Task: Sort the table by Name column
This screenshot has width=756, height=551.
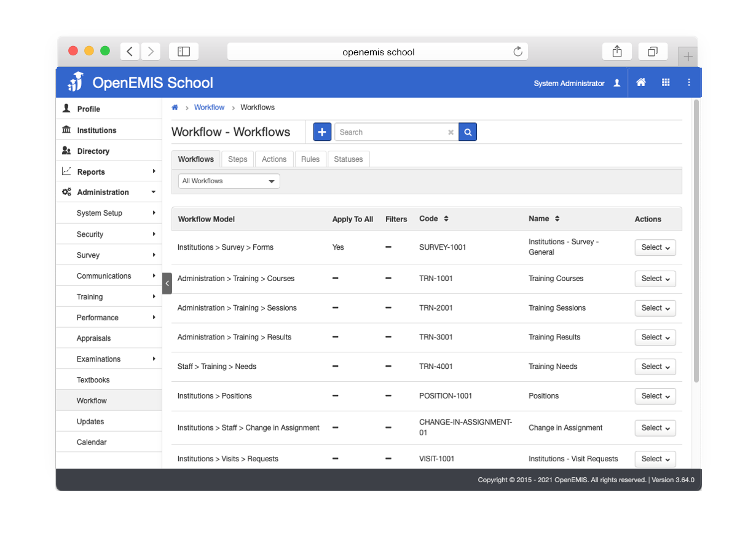Action: [x=557, y=219]
